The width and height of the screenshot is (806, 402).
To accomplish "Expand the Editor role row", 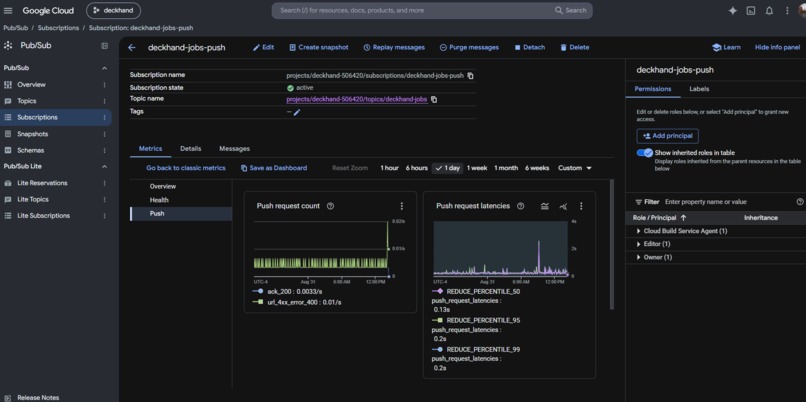I will click(639, 244).
